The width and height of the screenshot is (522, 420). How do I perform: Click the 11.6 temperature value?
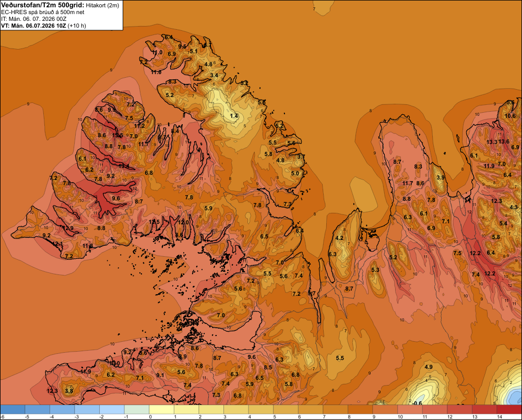88,246
